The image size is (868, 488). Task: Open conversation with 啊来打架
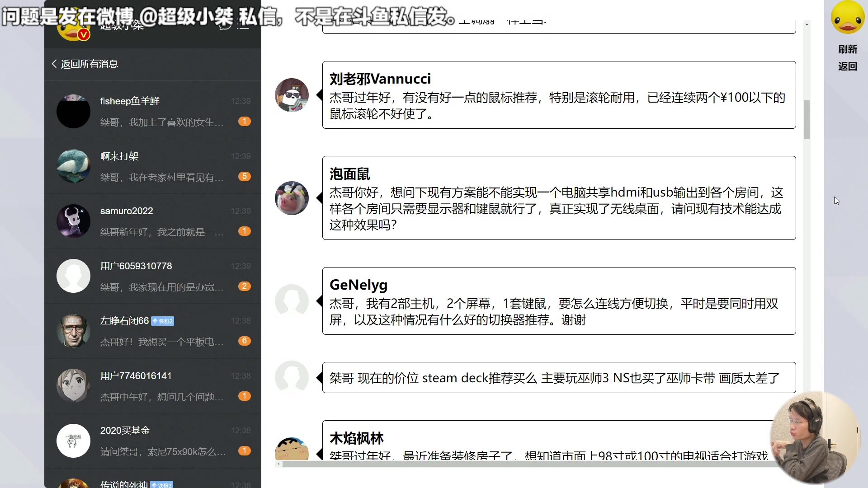click(153, 166)
